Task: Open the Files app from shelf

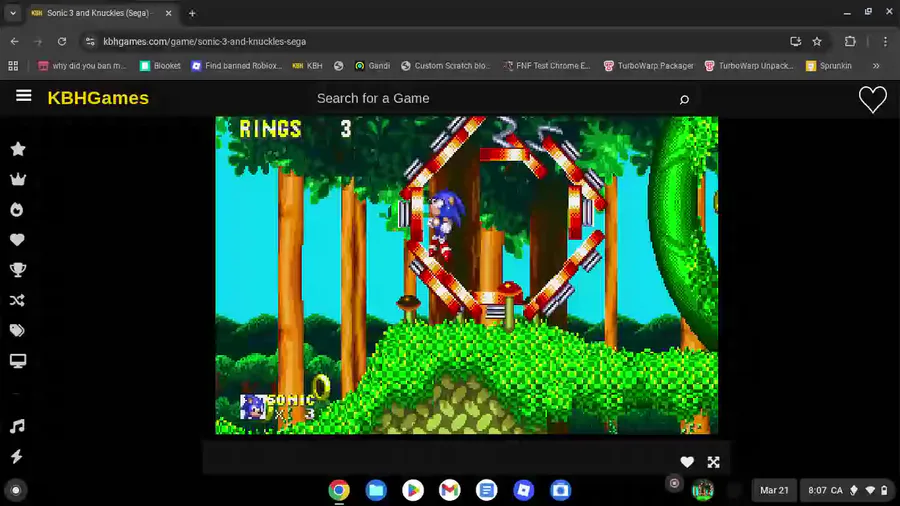Action: click(376, 491)
